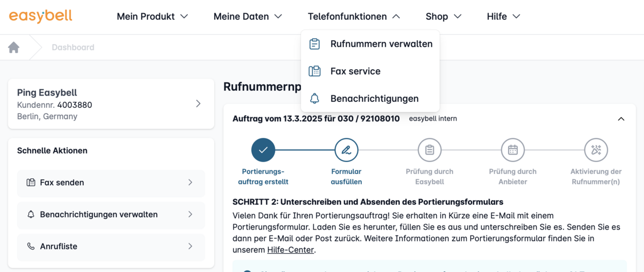Click the Prüfung durch Anbieter calendar icon

[513, 150]
